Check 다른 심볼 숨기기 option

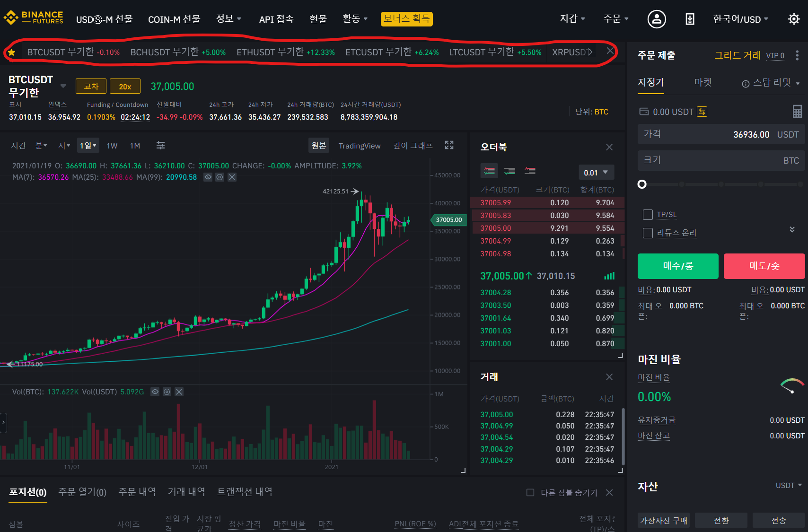(530, 493)
